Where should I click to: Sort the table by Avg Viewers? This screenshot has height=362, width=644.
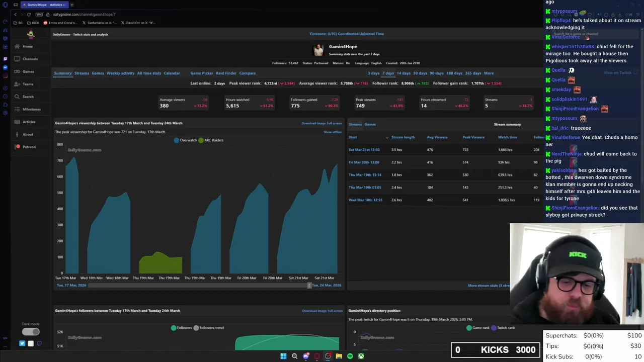click(x=437, y=137)
